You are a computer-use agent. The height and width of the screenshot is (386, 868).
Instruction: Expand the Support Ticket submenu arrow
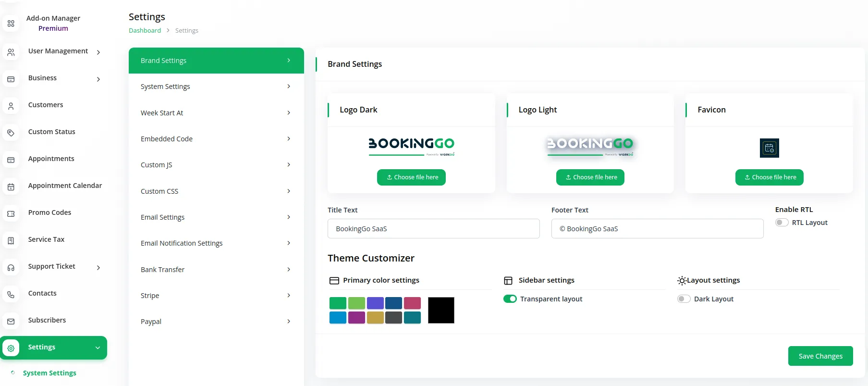(98, 268)
